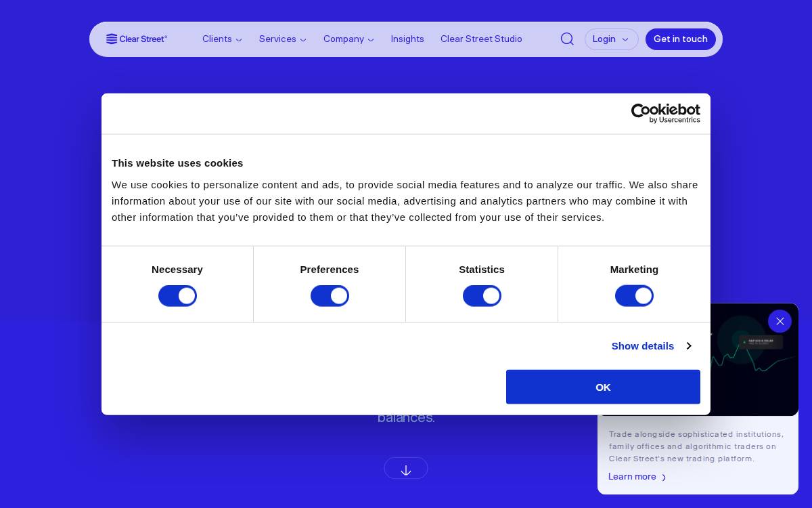Click the scroll-down arrow button
This screenshot has height=508, width=812.
(406, 468)
